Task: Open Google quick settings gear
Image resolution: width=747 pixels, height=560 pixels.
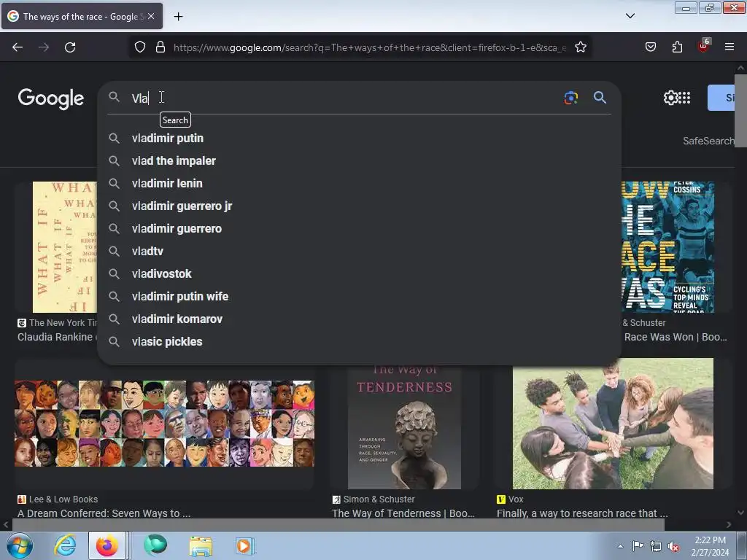Action: [670, 98]
